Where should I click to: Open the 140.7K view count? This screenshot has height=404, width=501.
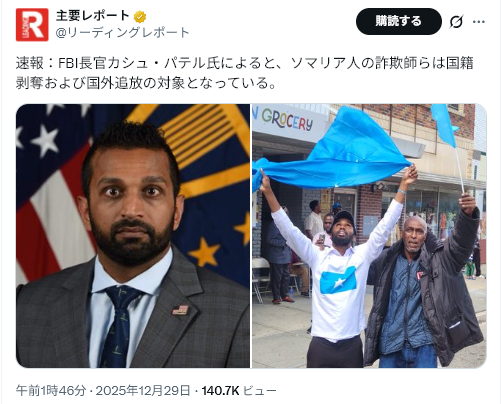click(x=221, y=390)
